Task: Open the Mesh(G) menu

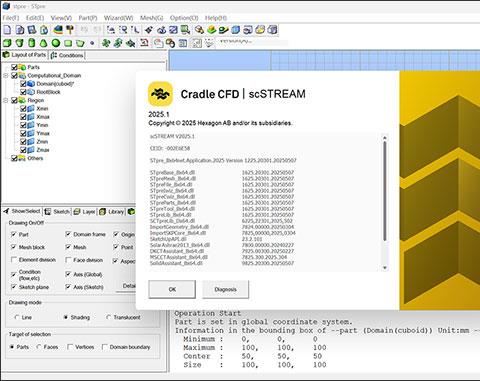Action: coord(151,18)
